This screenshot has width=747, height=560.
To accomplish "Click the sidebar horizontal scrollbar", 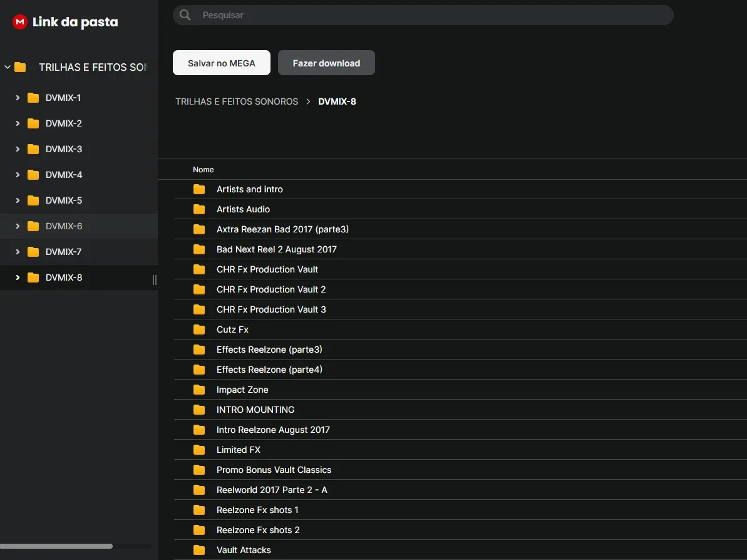I will 56,546.
